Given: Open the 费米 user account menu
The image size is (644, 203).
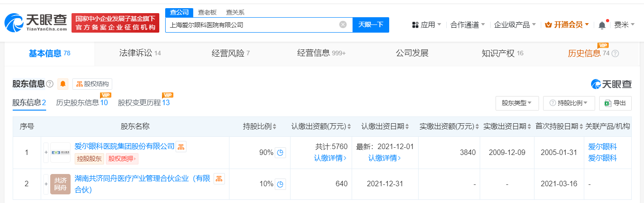Looking at the screenshot, I should 625,25.
